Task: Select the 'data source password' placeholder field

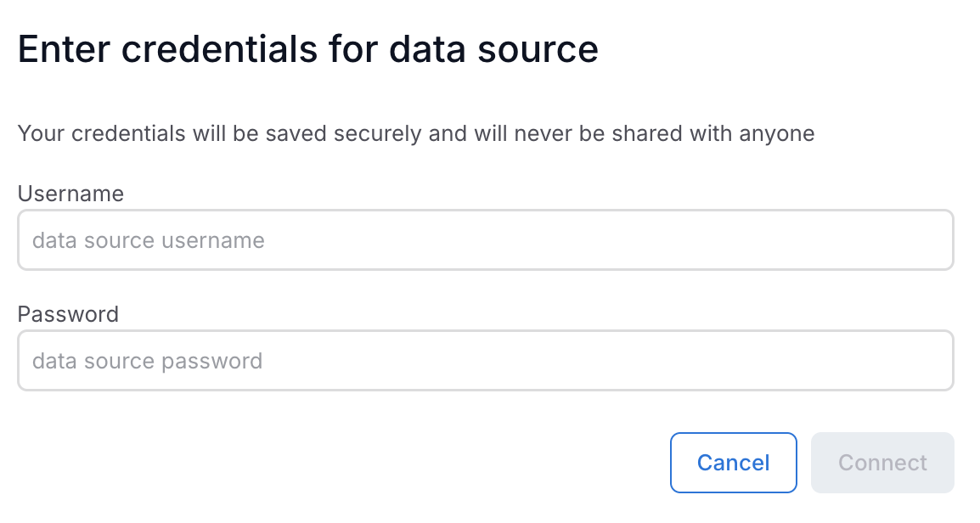Action: pyautogui.click(x=486, y=361)
